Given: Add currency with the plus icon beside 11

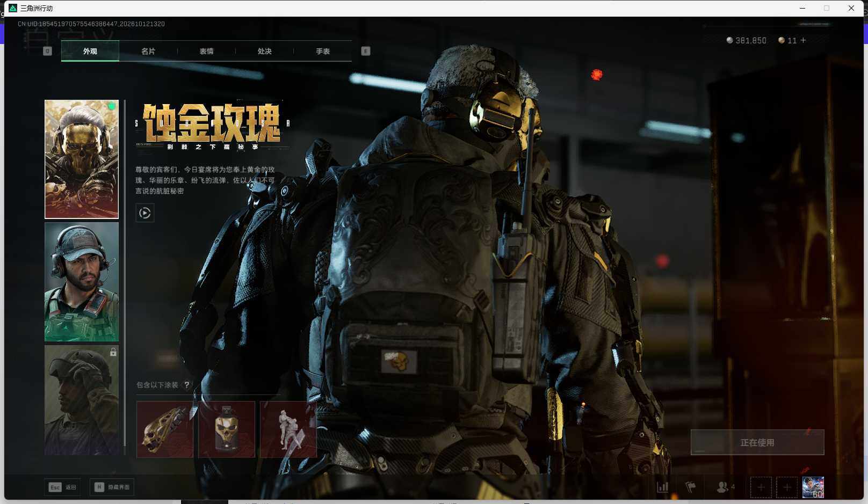Looking at the screenshot, I should [x=803, y=40].
